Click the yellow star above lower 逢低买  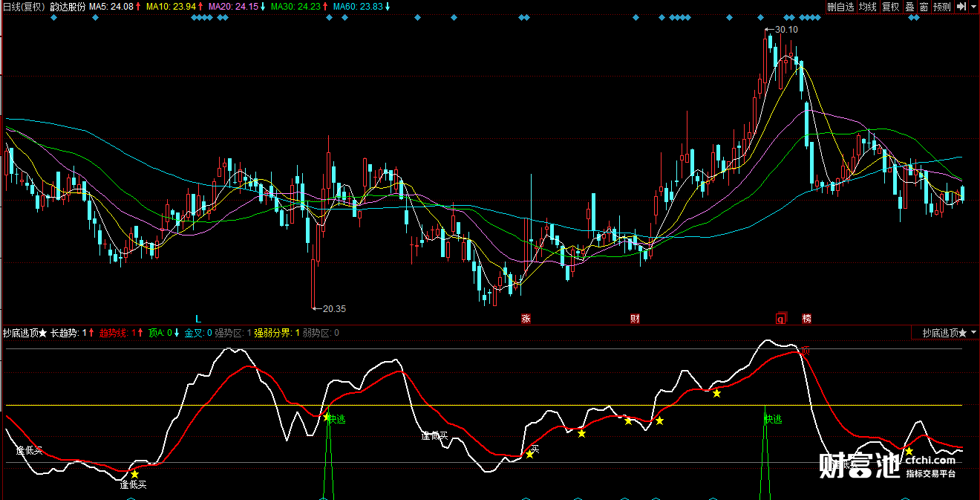tap(134, 474)
